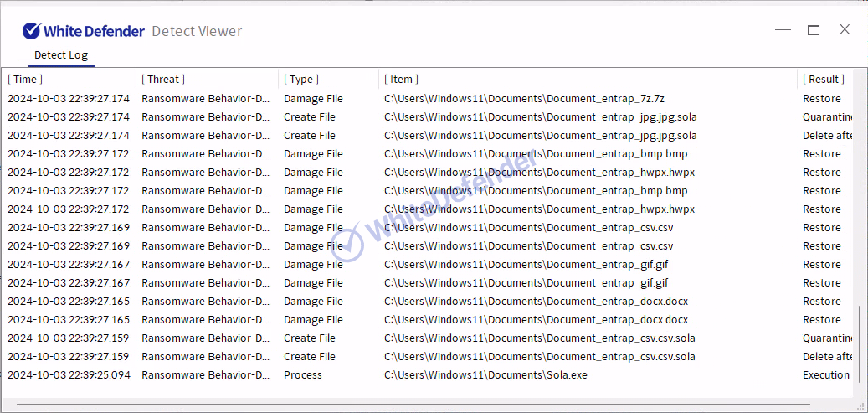Switch to the Detect Log tab
The height and width of the screenshot is (413, 868).
(61, 55)
